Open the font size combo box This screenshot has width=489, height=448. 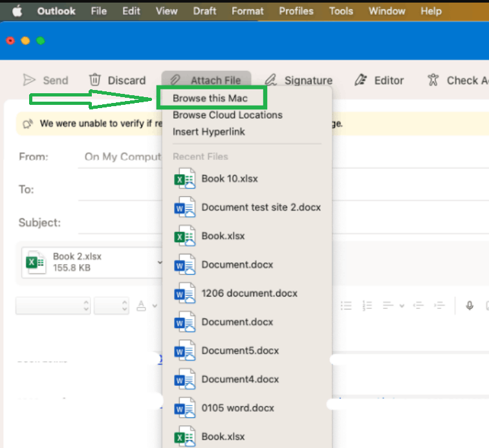click(x=112, y=306)
